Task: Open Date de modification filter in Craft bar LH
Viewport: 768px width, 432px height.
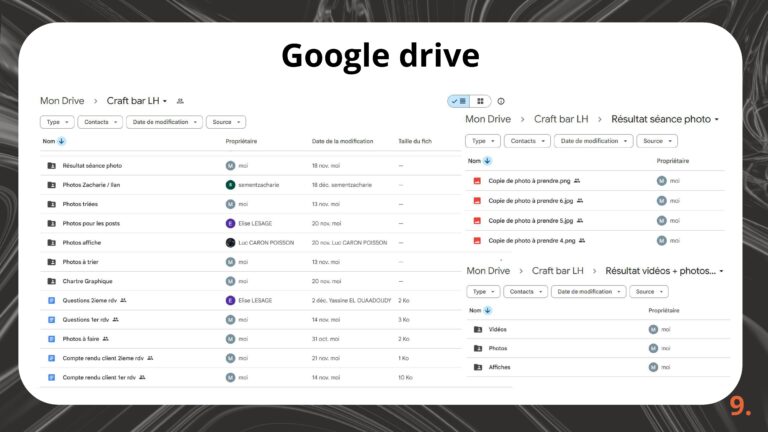Action: pyautogui.click(x=163, y=122)
